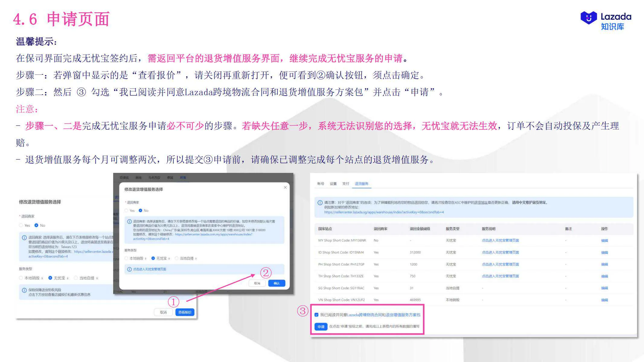Viewport: 644px width, 362px height.
Task: Click the info icon next to 无忧宝 option
Action: (169, 258)
